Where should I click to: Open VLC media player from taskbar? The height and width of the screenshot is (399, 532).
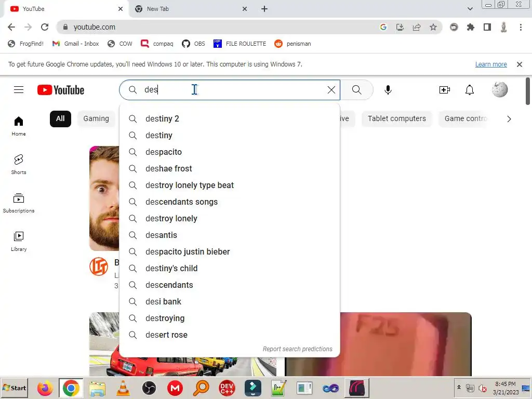123,388
